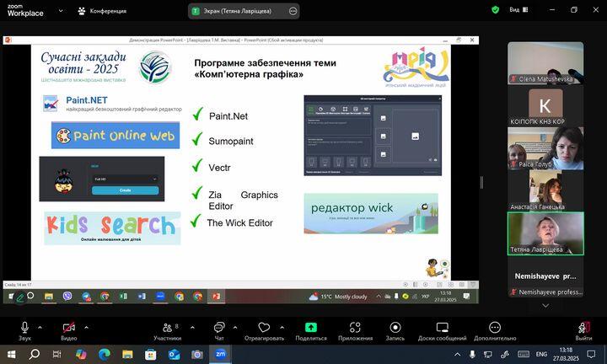Click weather widget 15°C Mostly cloudy
The width and height of the screenshot is (607, 364).
click(338, 297)
